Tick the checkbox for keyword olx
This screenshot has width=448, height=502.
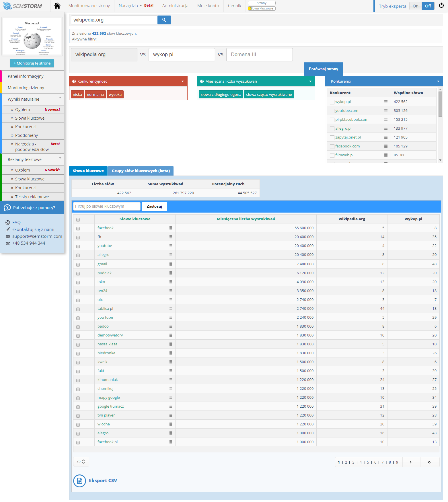point(78,300)
